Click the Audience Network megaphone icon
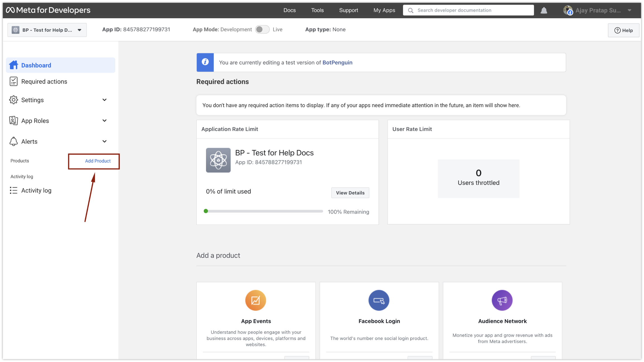 pyautogui.click(x=502, y=300)
